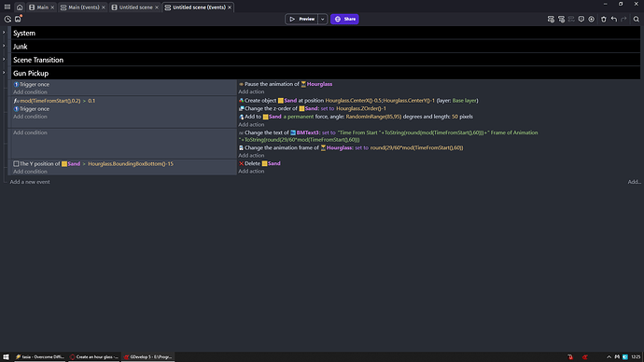
Task: Open the Project Manager panel icon
Action: pyautogui.click(x=7, y=19)
